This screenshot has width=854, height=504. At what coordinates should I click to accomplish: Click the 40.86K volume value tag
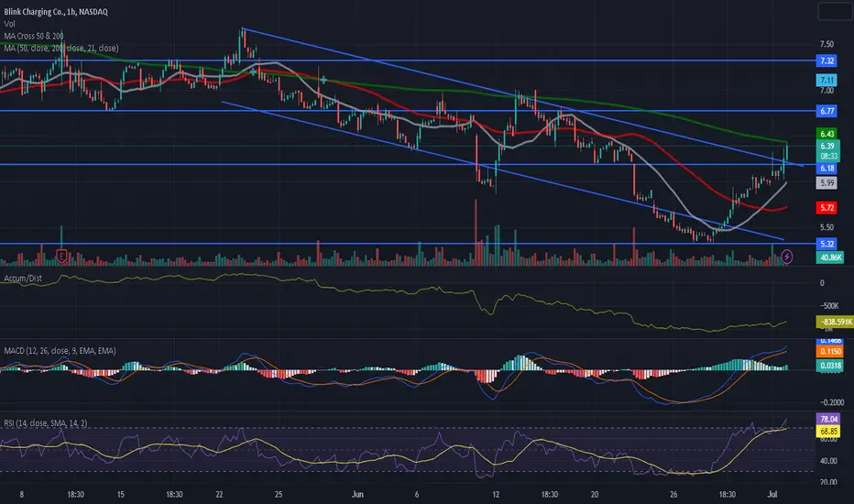[x=829, y=257]
